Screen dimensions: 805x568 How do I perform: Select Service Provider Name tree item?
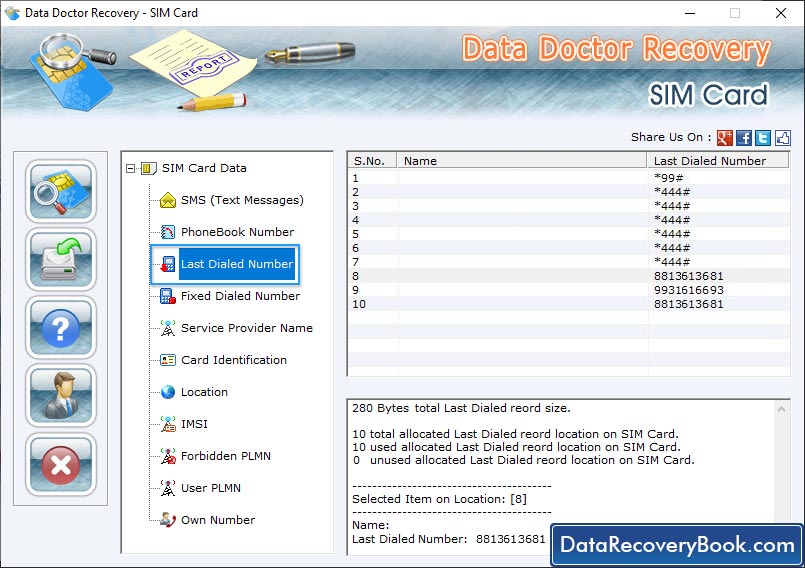(x=246, y=328)
